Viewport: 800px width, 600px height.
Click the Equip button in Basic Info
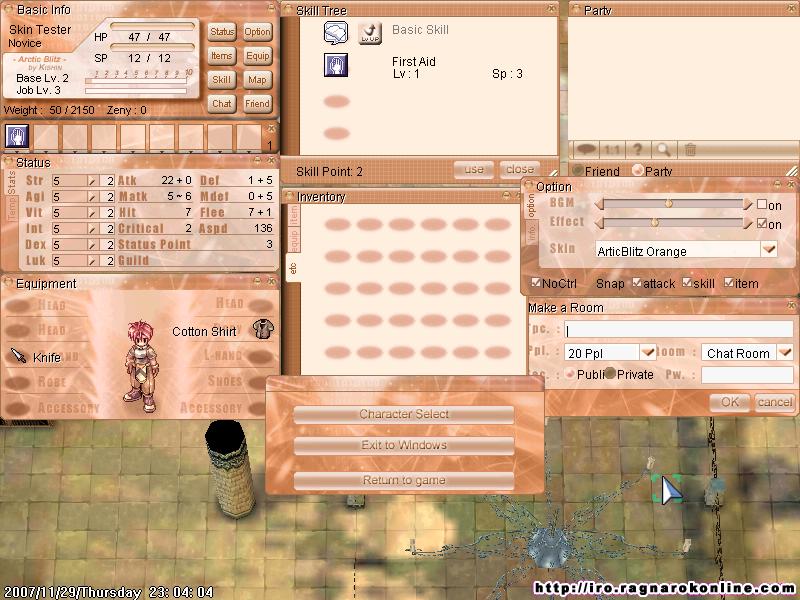pos(257,56)
